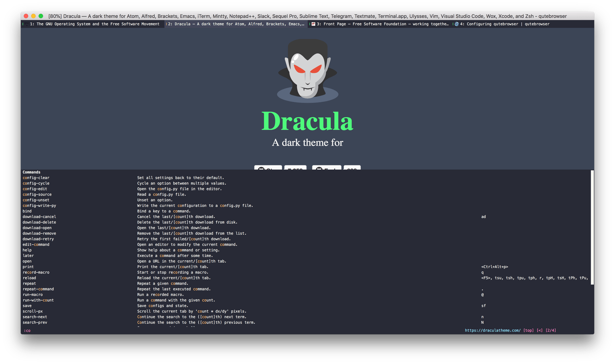Select the help command entry
615x364 pixels.
27,250
